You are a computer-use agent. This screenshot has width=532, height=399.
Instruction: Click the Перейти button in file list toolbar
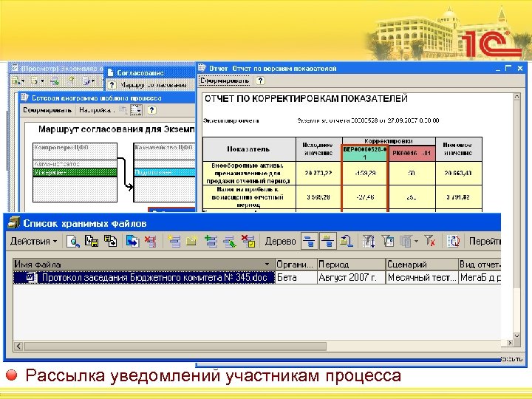click(x=485, y=241)
